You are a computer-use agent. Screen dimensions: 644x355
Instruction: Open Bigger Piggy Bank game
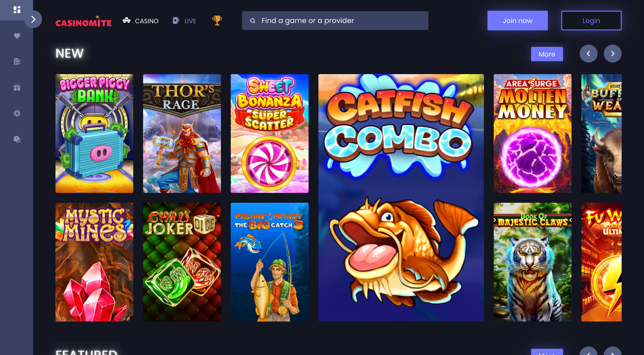point(94,133)
